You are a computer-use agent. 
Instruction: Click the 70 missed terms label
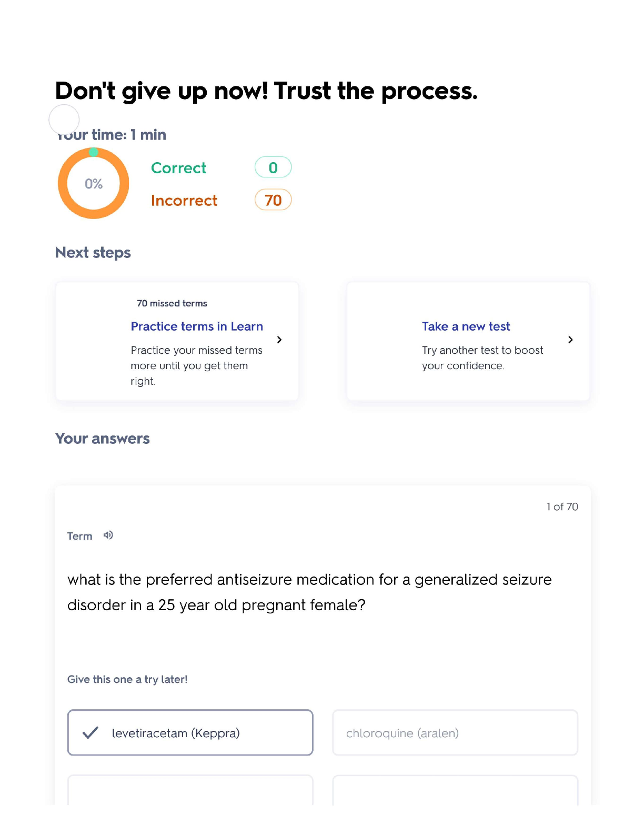172,303
